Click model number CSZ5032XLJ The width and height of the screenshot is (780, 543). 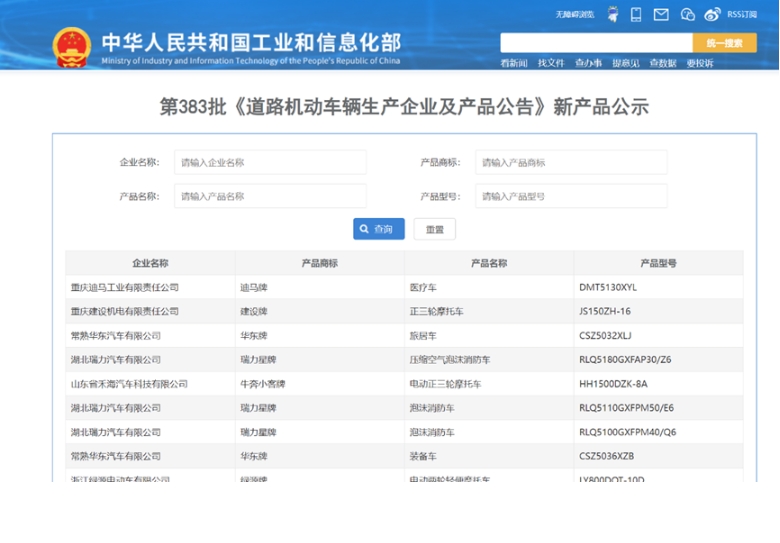coord(605,336)
